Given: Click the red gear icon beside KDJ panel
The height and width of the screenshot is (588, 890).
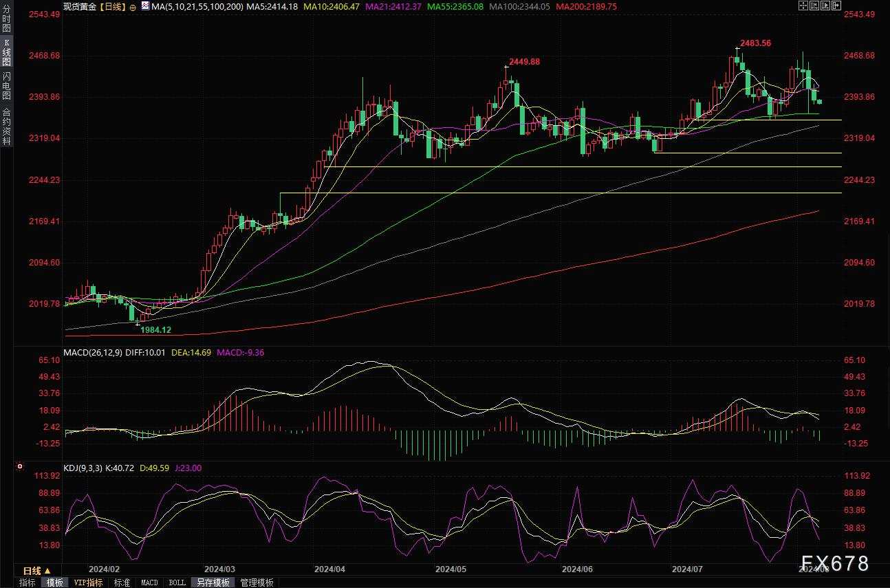Looking at the screenshot, I should click(20, 467).
